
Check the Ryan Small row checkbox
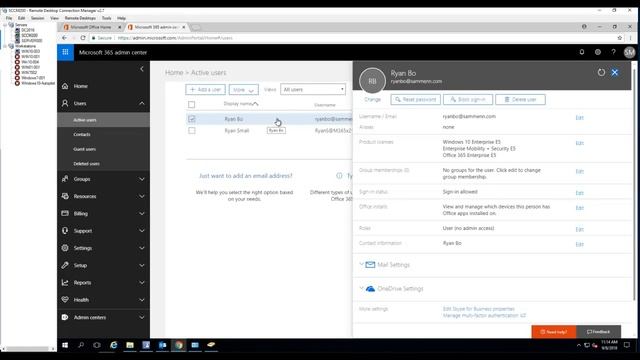pyautogui.click(x=191, y=131)
